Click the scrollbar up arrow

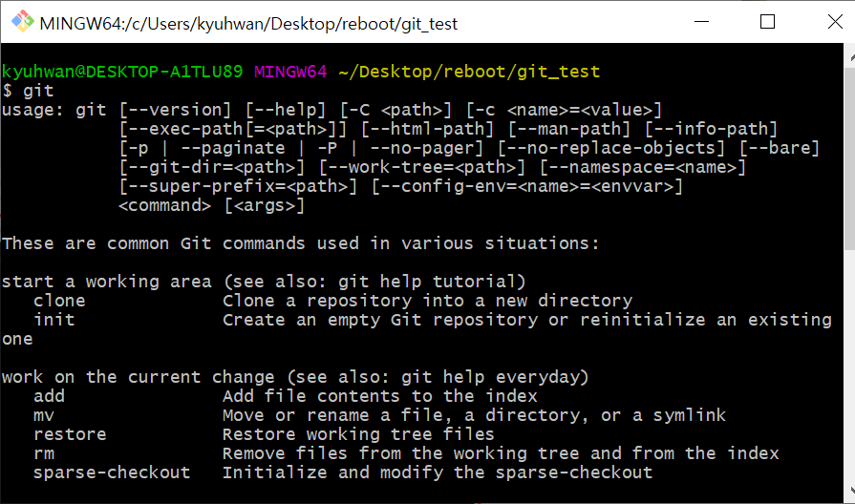coord(850,55)
